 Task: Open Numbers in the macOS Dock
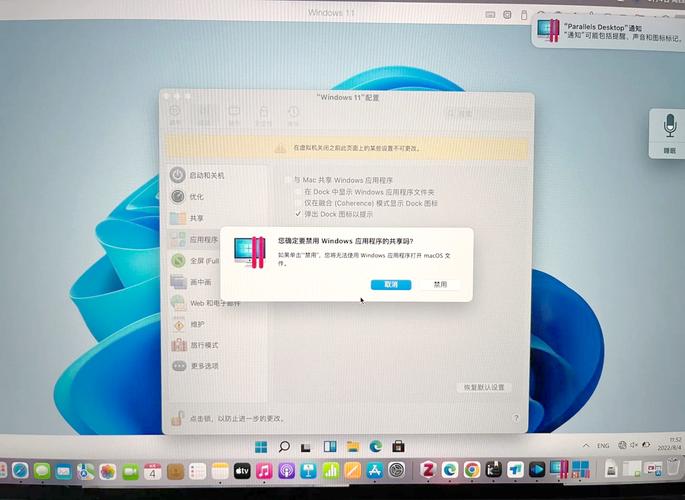coord(331,471)
